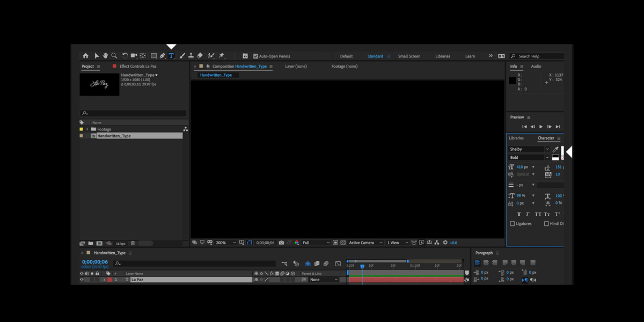644x322 pixels.
Task: Toggle Frame Blending in the timeline
Action: tap(317, 264)
